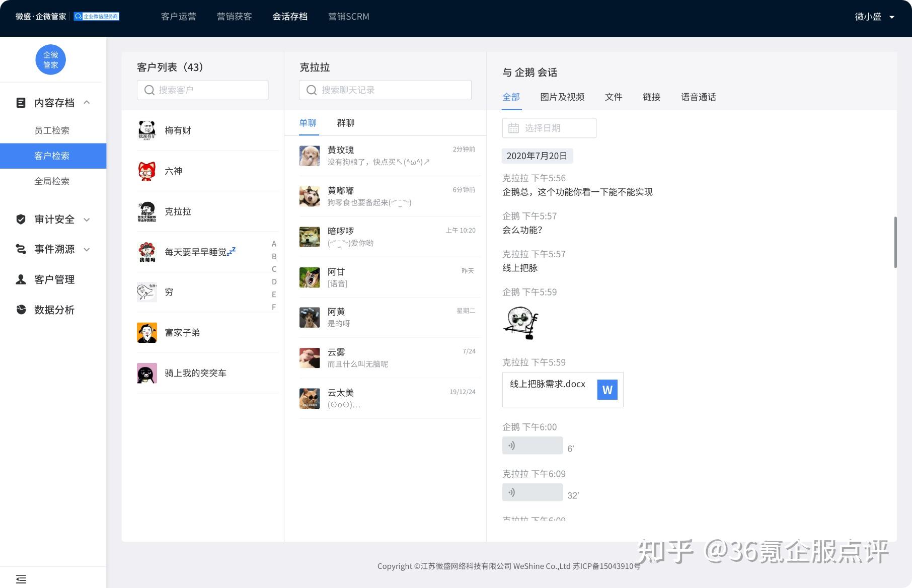
Task: Select the 内容存档 document icon in the sidebar
Action: coord(21,103)
